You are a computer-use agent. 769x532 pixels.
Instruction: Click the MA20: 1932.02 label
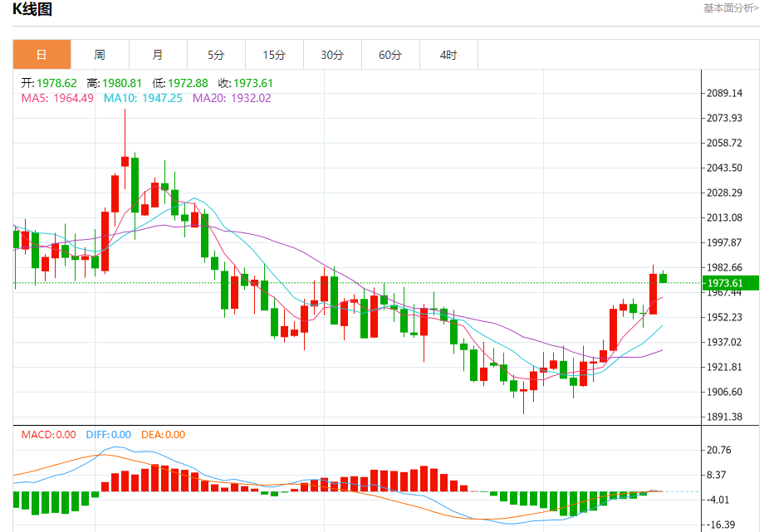[x=232, y=98]
